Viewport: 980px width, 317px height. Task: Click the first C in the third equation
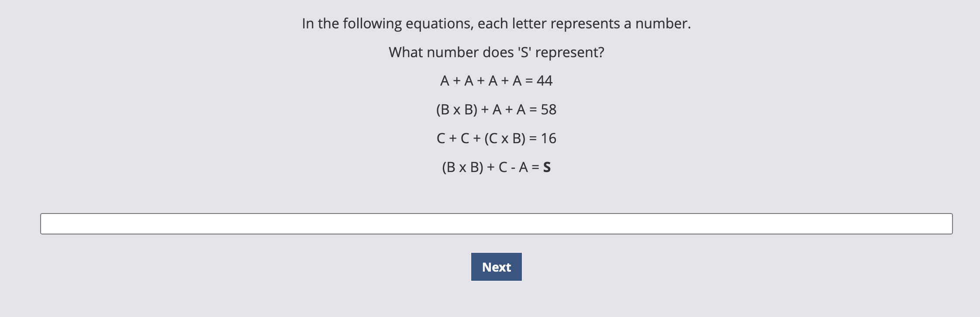click(441, 138)
